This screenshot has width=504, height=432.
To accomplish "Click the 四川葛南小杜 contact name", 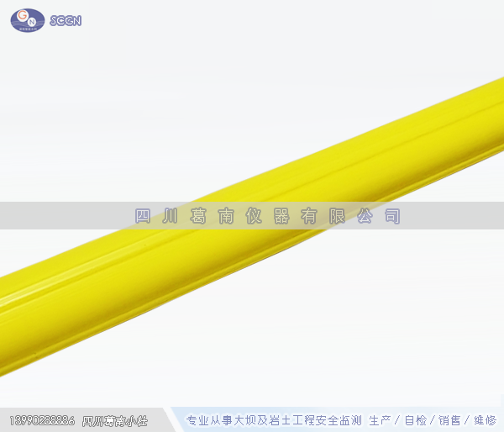I will (114, 420).
